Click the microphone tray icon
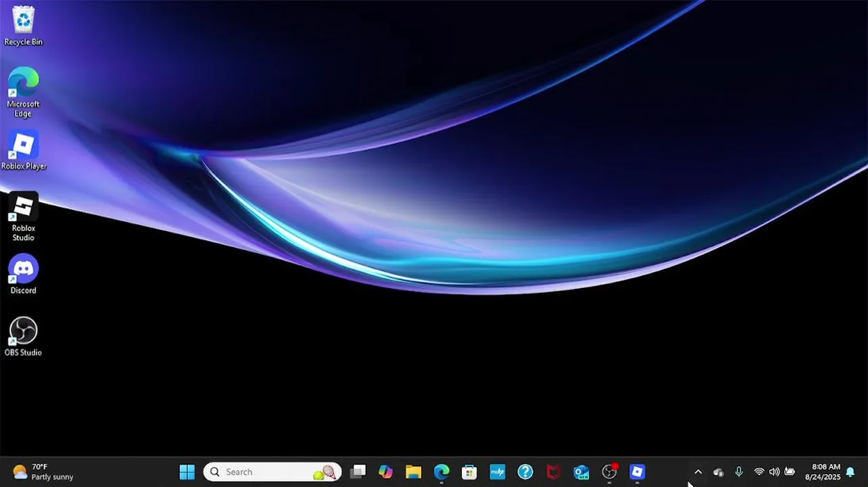This screenshot has height=487, width=868. tap(739, 472)
